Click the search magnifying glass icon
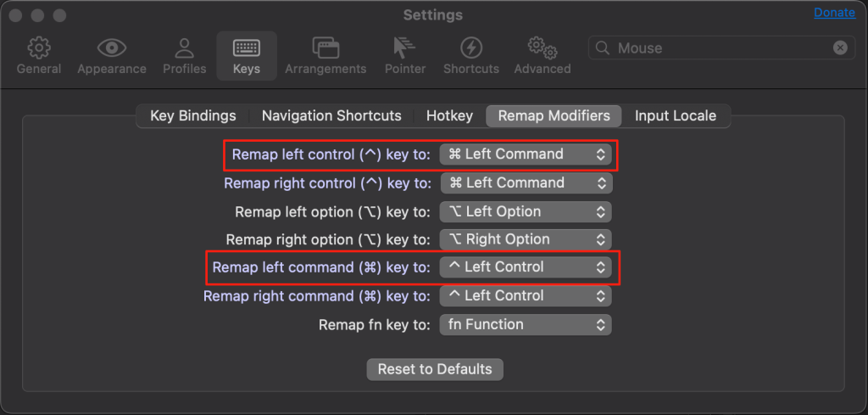 click(602, 48)
